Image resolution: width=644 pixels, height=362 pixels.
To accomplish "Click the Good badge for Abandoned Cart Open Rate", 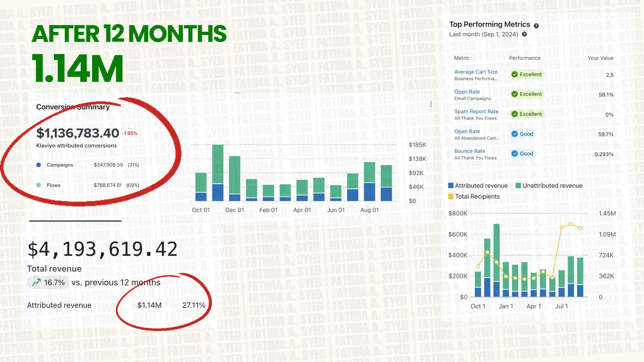I will point(522,134).
